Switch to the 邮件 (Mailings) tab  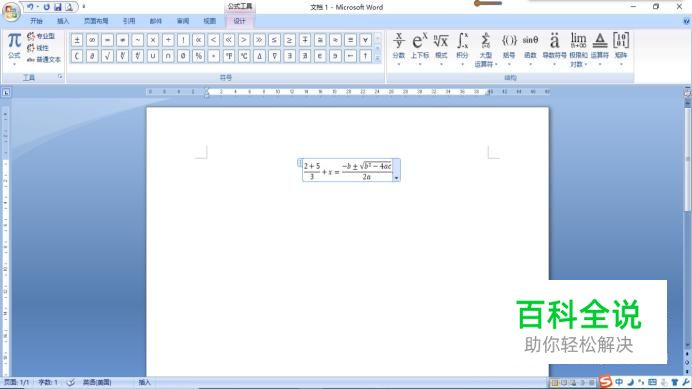[x=156, y=21]
